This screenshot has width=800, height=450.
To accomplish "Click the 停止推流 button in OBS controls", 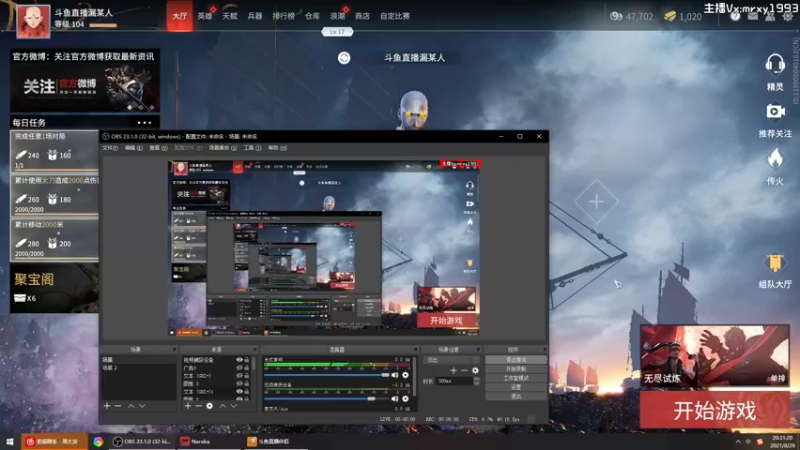I will click(515, 360).
